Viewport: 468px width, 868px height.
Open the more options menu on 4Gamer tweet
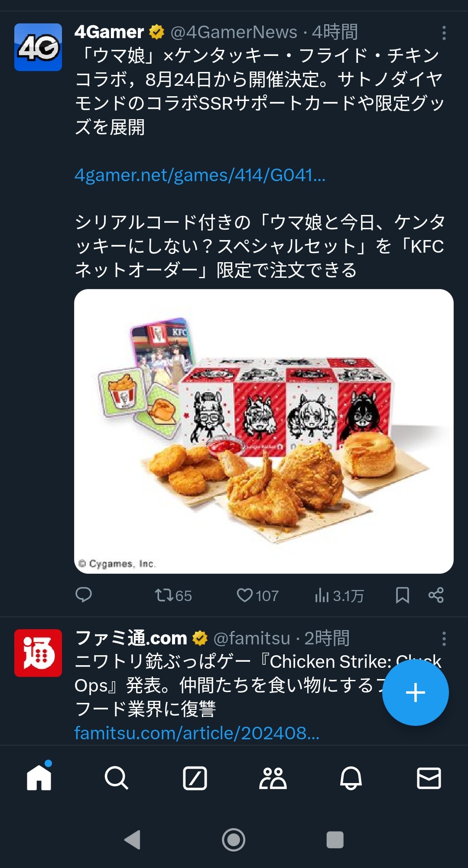444,33
